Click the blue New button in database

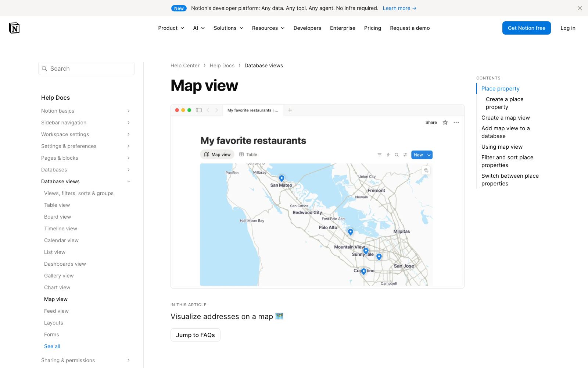[x=422, y=155]
